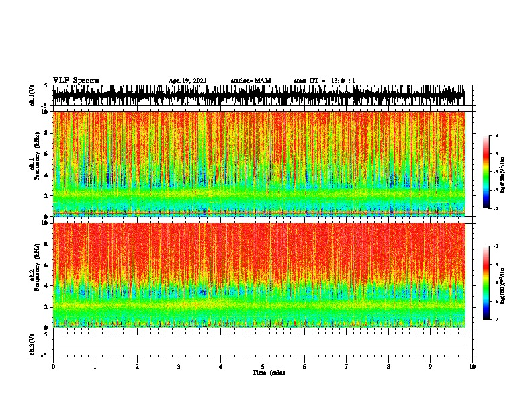Click the "10" kHz tick on ch.2 frequency axis
The height and width of the screenshot is (411, 532).
[46, 223]
